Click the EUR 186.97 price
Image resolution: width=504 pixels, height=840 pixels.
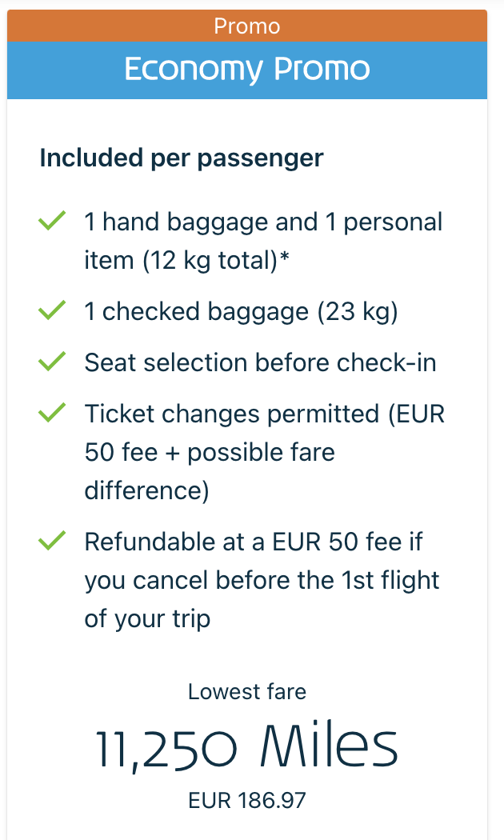[247, 800]
